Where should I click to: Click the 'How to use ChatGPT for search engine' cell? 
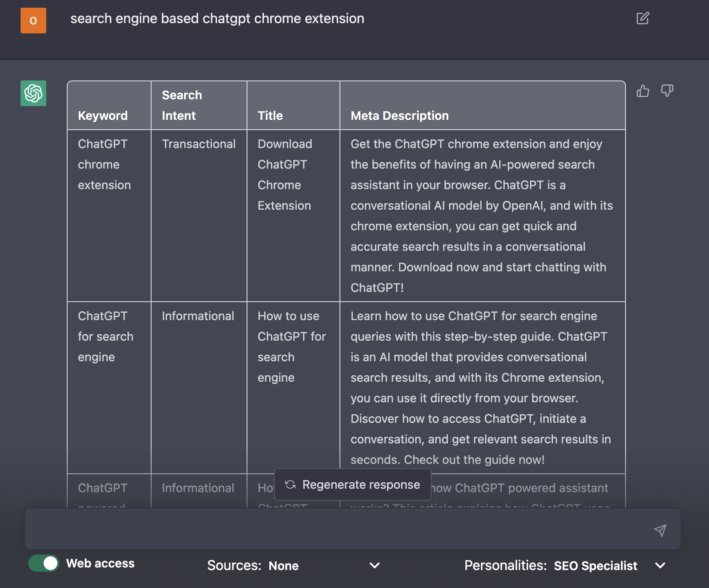pos(293,388)
